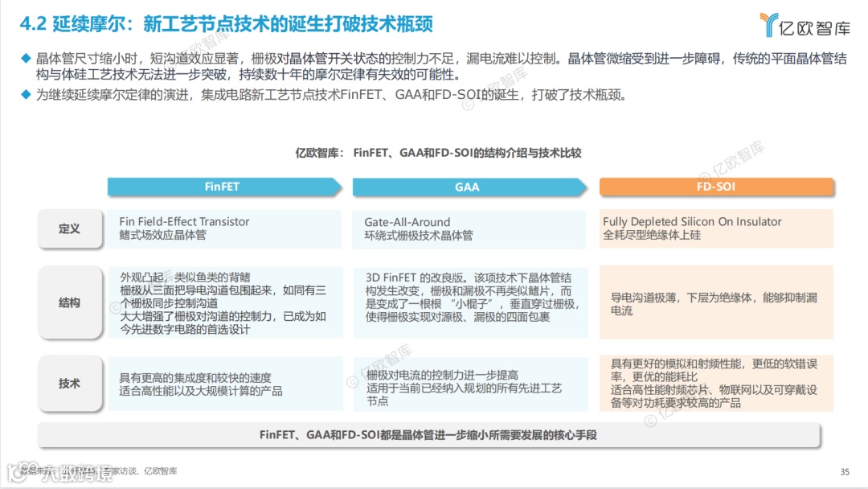Click FinFET tech text '具有更高的集成度和较快的速度'

pos(195,378)
